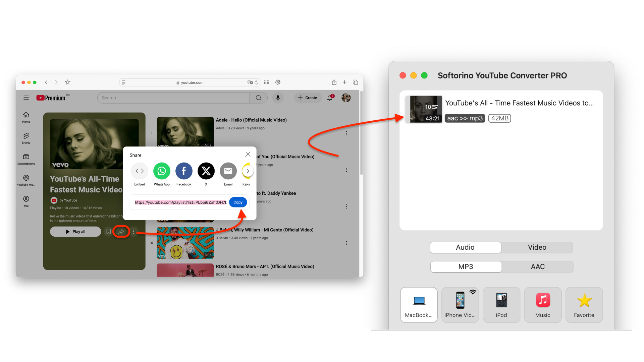Open browser settings gear icon
This screenshot has height=362, width=644.
pyautogui.click(x=278, y=82)
